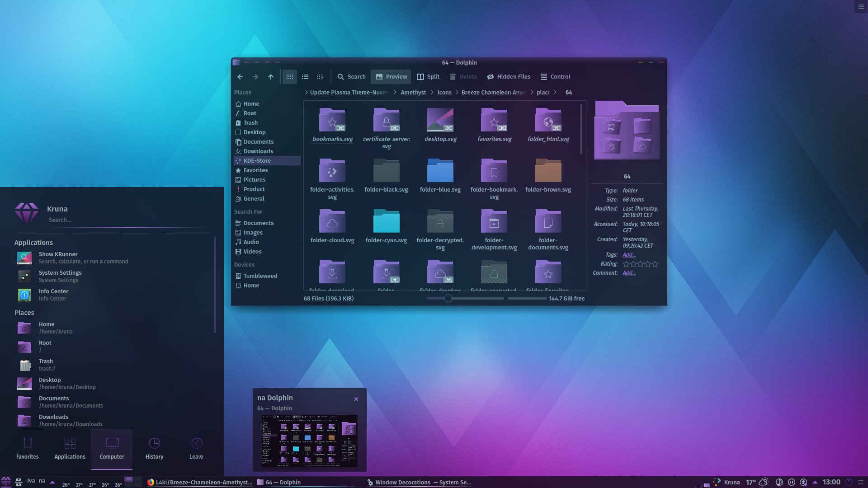
Task: Click the Search toolbar button
Action: click(351, 76)
